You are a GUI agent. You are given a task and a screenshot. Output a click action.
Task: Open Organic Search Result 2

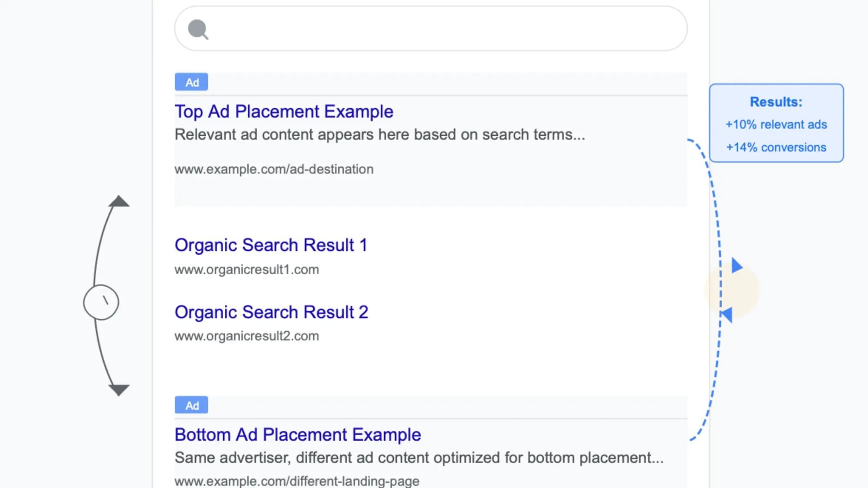(x=271, y=312)
